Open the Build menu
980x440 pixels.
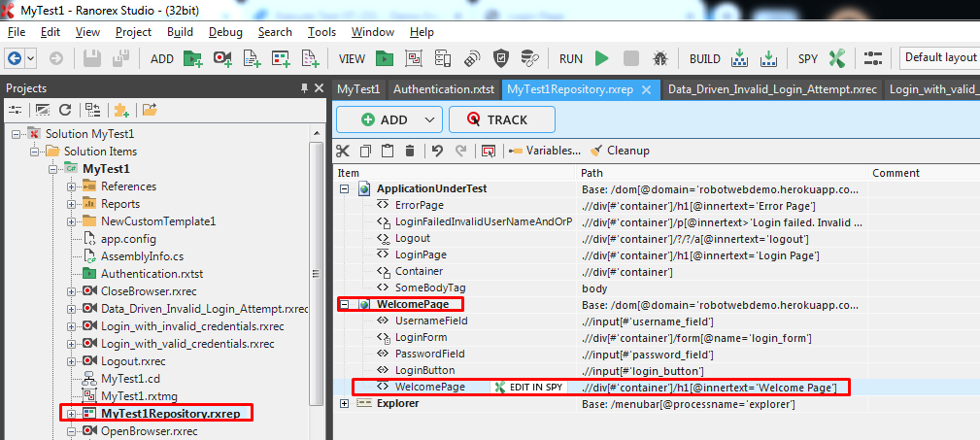180,32
